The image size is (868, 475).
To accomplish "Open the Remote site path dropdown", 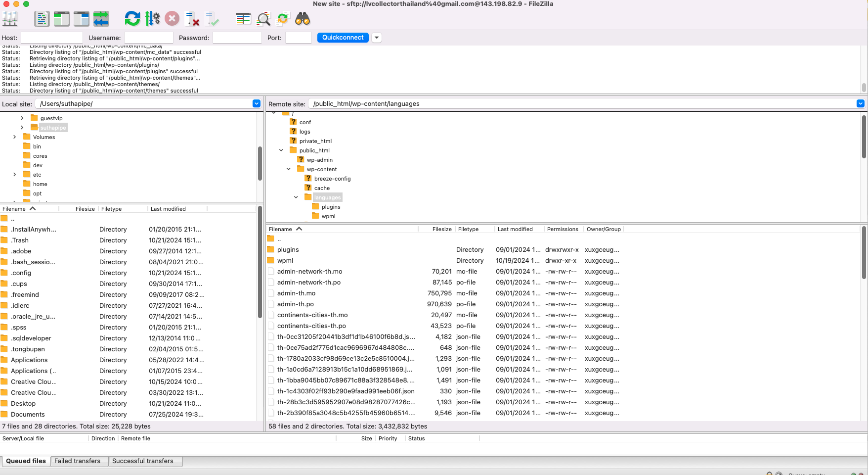I will [861, 103].
